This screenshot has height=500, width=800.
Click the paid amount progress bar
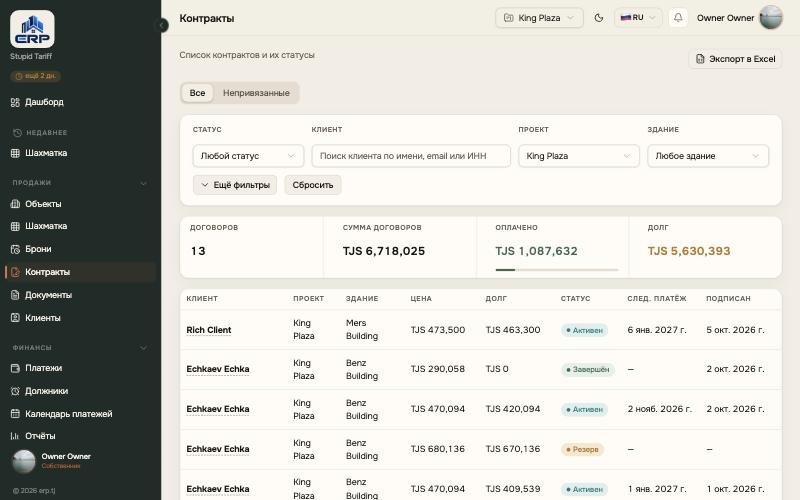[x=557, y=269]
